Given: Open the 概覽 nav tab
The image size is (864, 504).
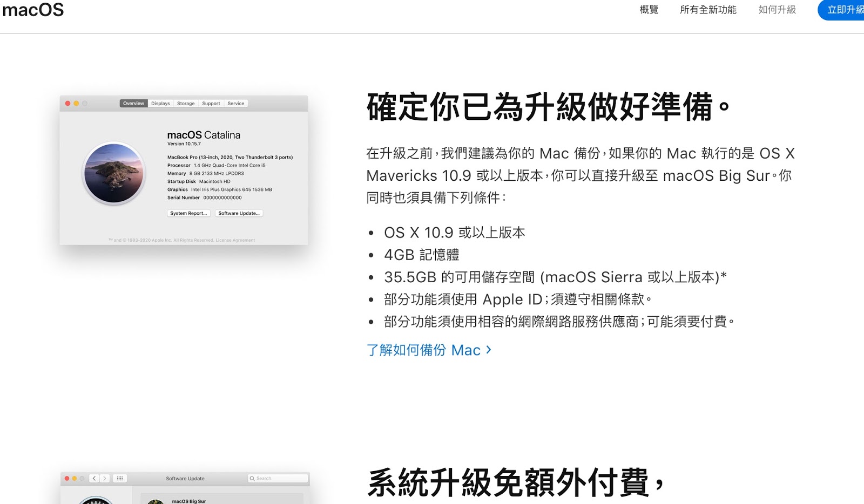Looking at the screenshot, I should 649,10.
